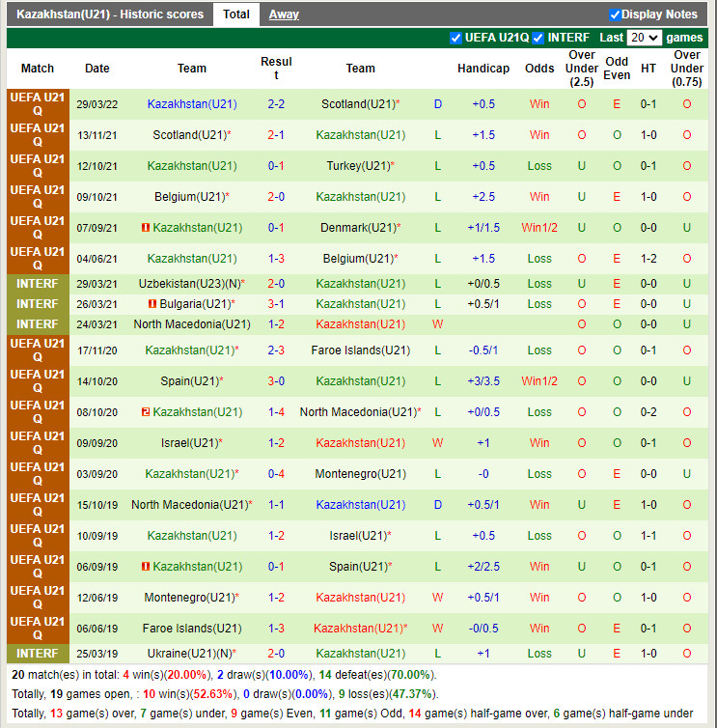717x728 pixels.
Task: Open the Scotland(U21) team link on 13/11/21
Action: (x=188, y=135)
